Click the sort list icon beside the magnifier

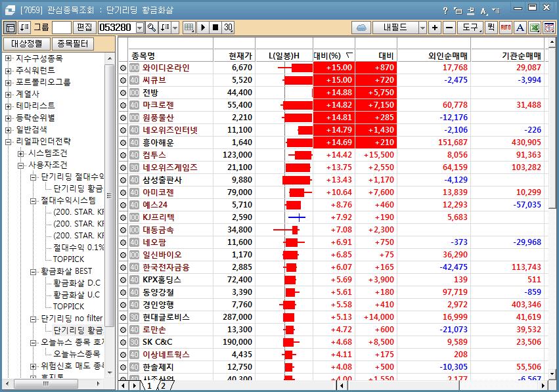click(x=165, y=28)
